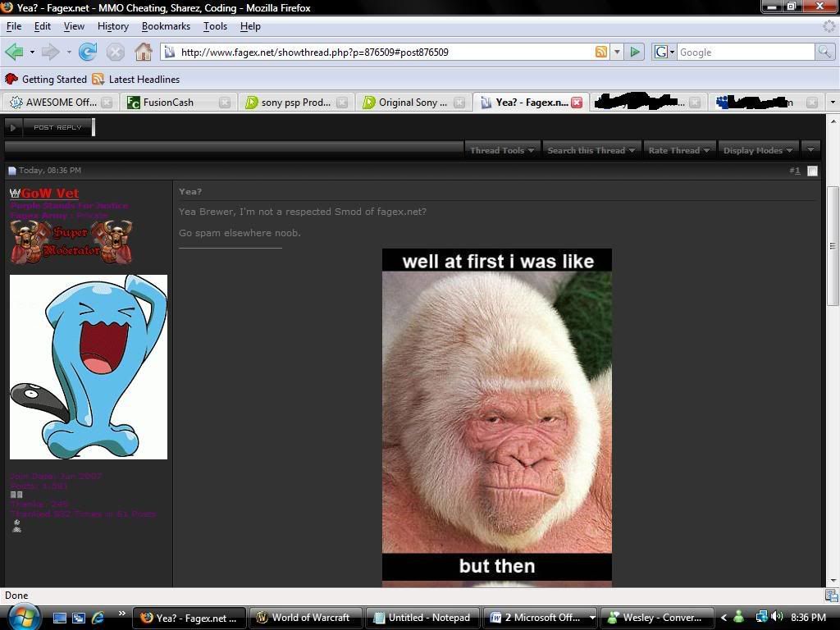Open the list all tabs dropdown
This screenshot has height=630, width=840.
click(832, 103)
